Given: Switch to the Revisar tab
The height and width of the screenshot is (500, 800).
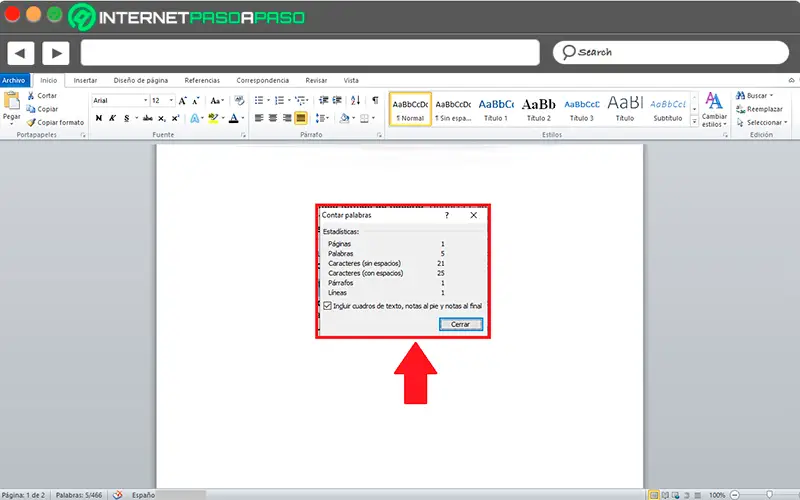Looking at the screenshot, I should (x=316, y=80).
